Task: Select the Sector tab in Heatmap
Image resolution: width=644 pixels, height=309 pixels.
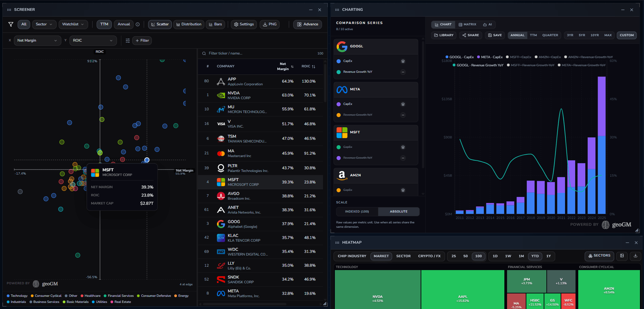Action: tap(403, 256)
